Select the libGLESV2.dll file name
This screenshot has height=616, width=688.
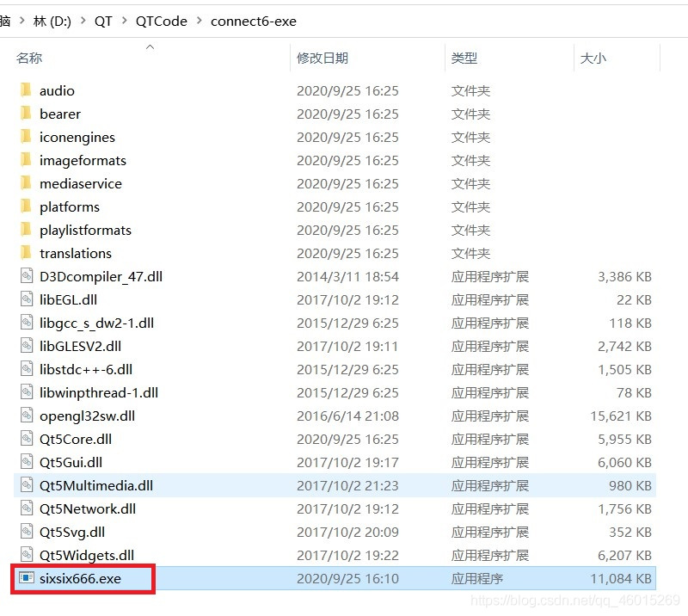click(x=80, y=347)
